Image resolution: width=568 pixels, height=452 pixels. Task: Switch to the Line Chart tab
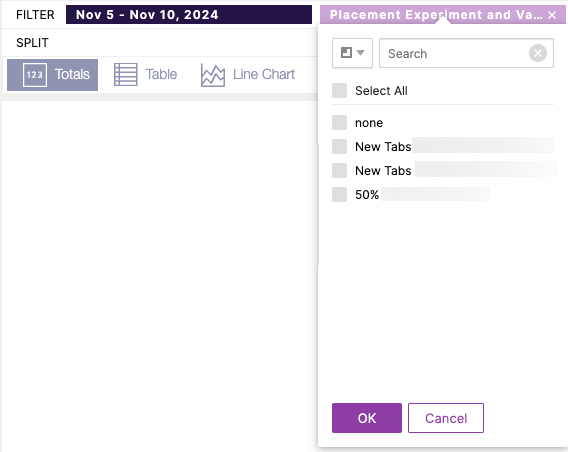point(248,75)
